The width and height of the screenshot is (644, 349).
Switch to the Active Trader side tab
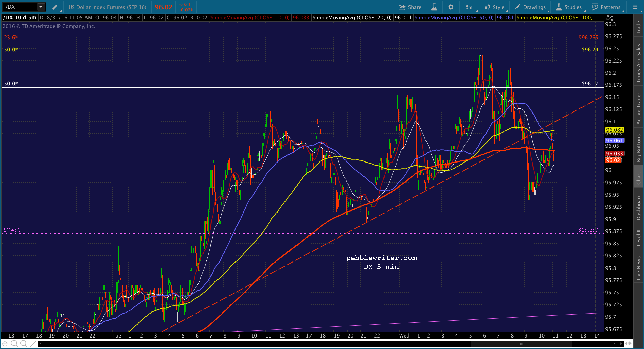click(638, 108)
